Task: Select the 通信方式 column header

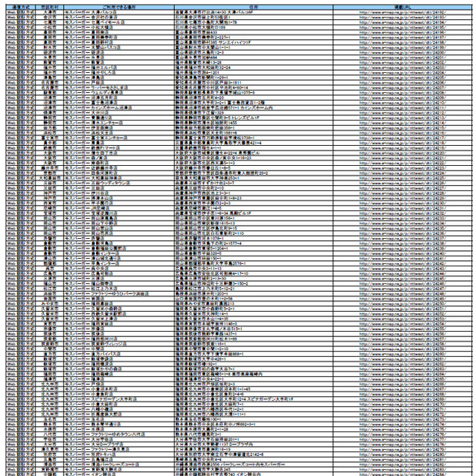Action: 21,7
